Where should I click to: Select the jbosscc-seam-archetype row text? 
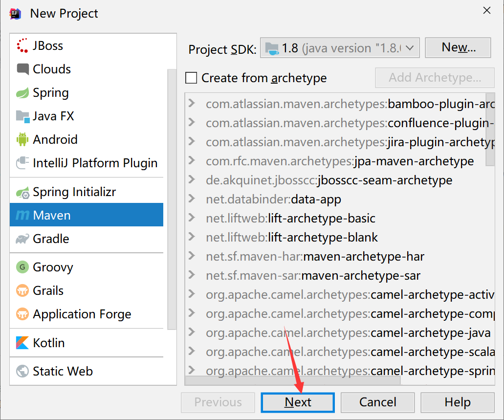point(329,180)
